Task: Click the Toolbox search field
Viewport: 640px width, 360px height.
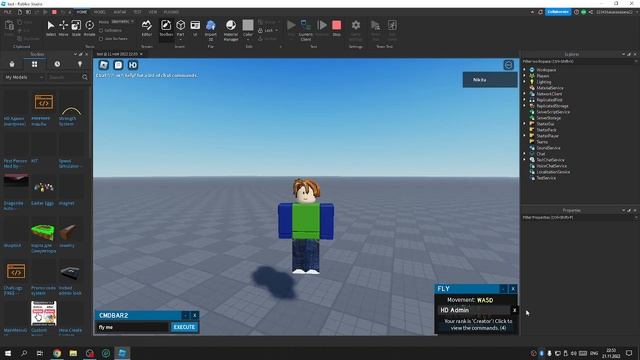Action: 63,77
